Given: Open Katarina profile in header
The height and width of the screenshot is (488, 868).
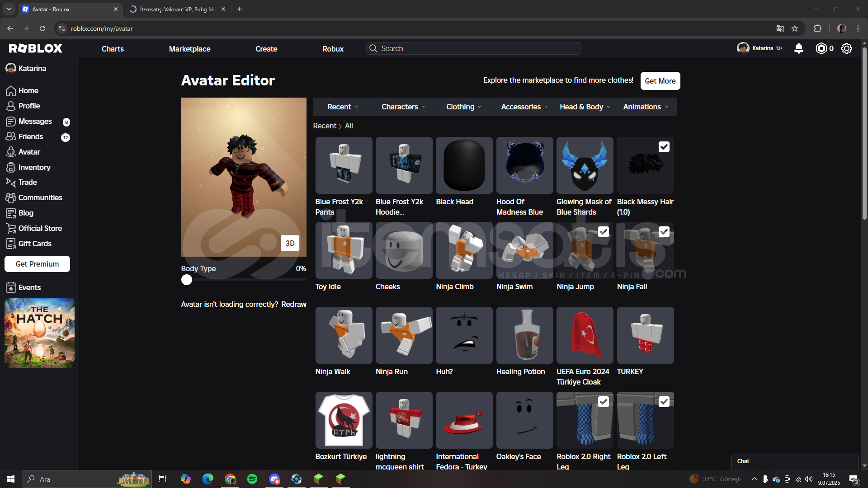Looking at the screenshot, I should (759, 48).
